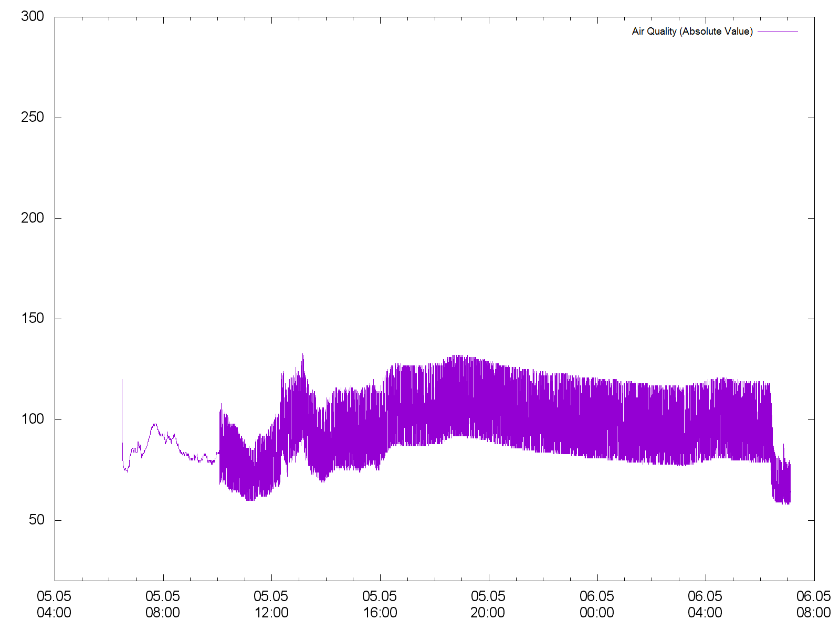Click the y-axis label 150

pos(33,319)
